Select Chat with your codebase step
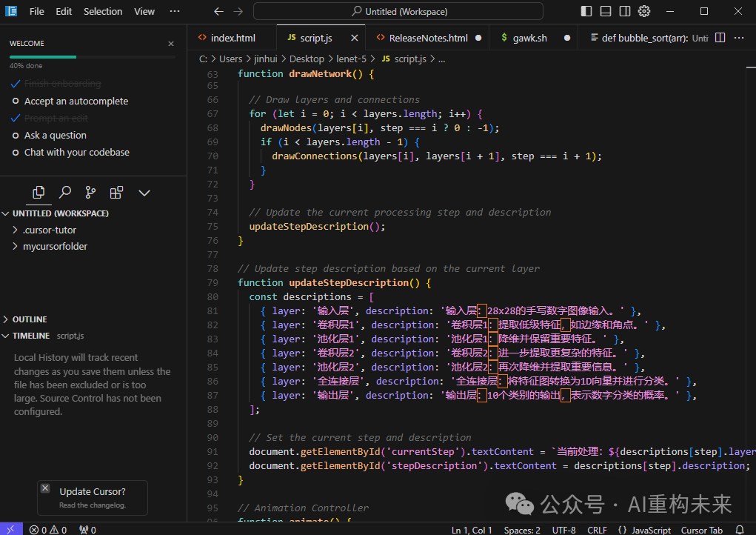 [x=77, y=152]
